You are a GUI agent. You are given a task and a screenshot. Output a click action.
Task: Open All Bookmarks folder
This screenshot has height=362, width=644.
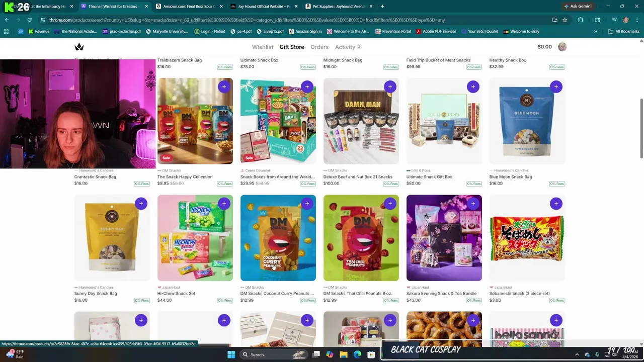(623, 31)
